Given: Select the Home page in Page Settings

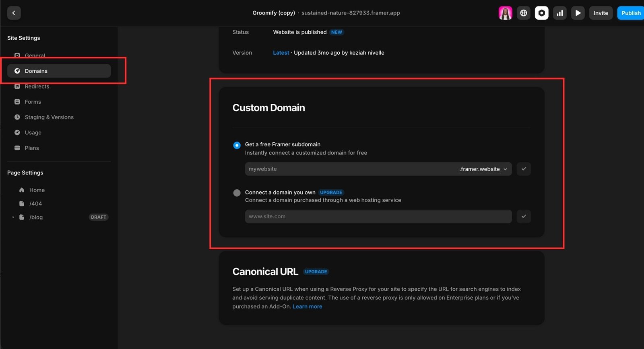Looking at the screenshot, I should coord(37,190).
